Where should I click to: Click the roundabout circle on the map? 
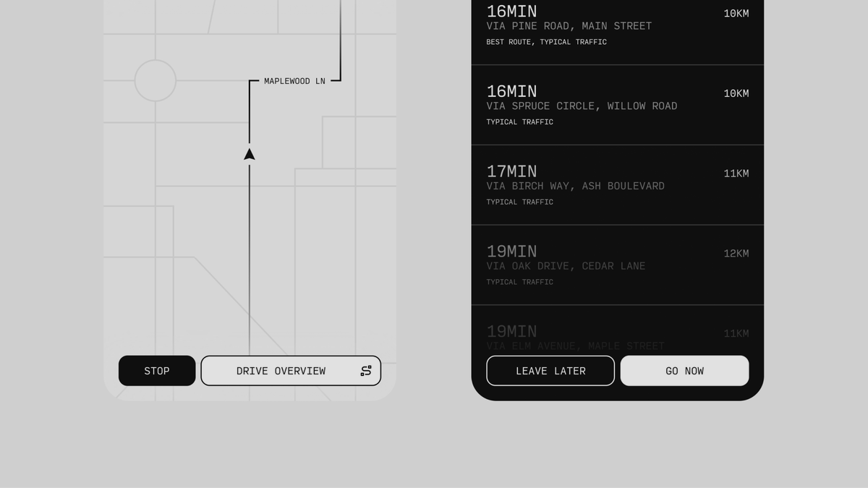click(x=156, y=80)
